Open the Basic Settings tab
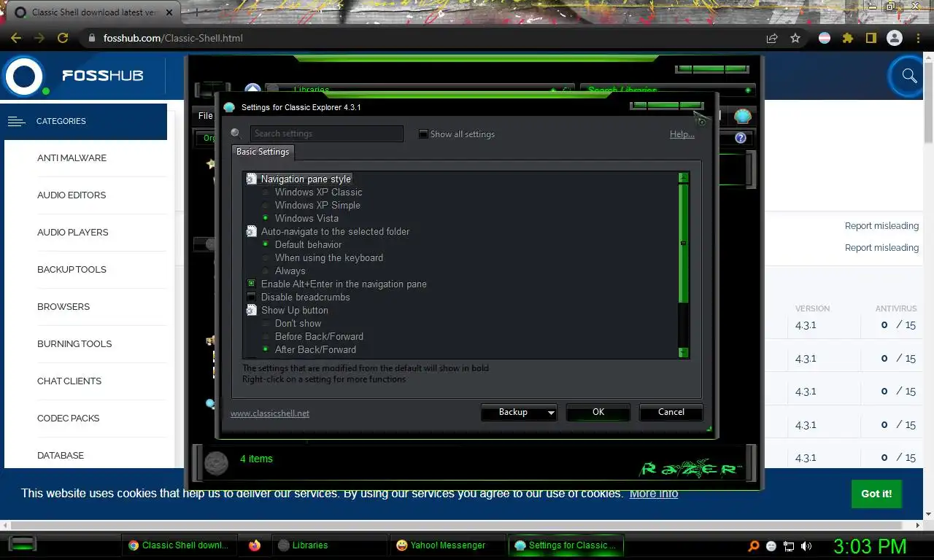Viewport: 934px width, 560px height. (x=263, y=152)
